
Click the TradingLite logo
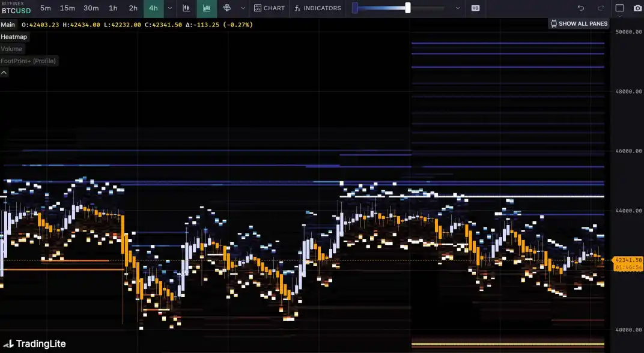click(x=34, y=344)
